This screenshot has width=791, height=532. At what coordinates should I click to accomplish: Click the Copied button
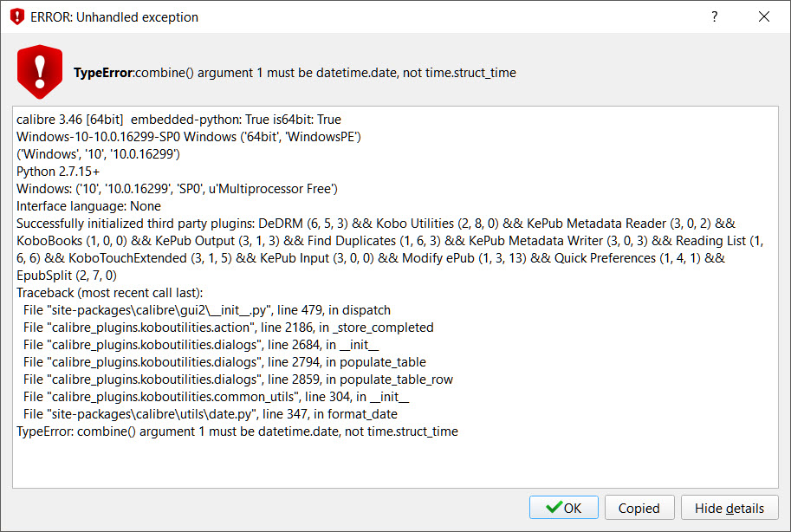point(639,507)
